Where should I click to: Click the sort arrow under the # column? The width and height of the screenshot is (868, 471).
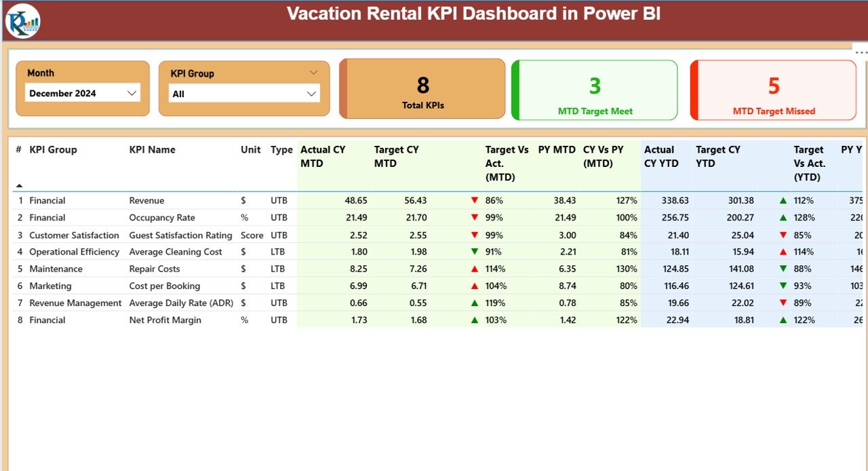(19, 185)
